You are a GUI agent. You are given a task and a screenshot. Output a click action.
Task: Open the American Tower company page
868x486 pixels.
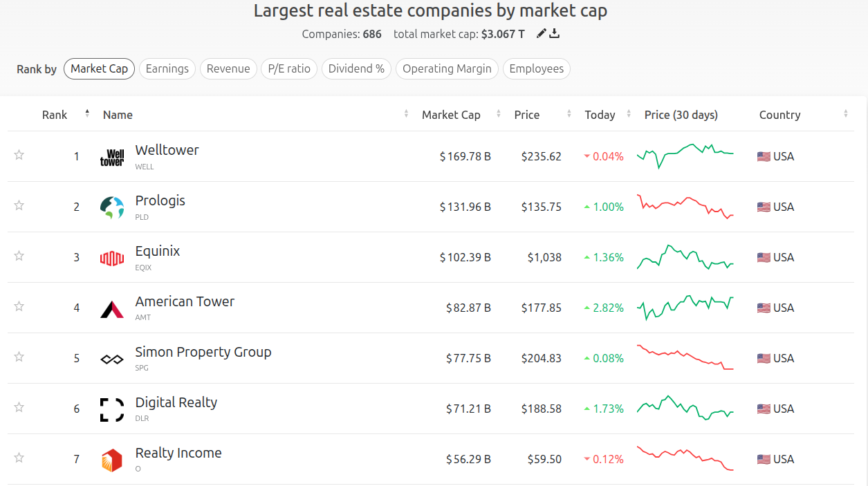tap(185, 301)
